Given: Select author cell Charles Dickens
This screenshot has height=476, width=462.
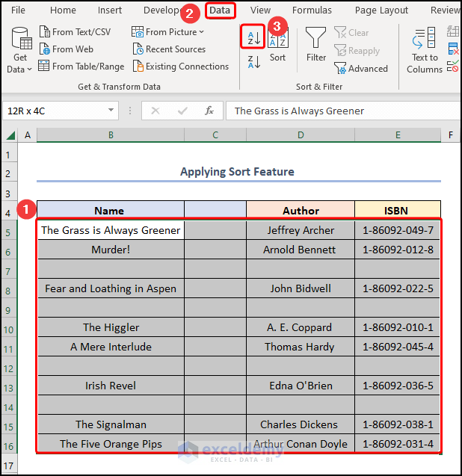Looking at the screenshot, I should pos(301,424).
